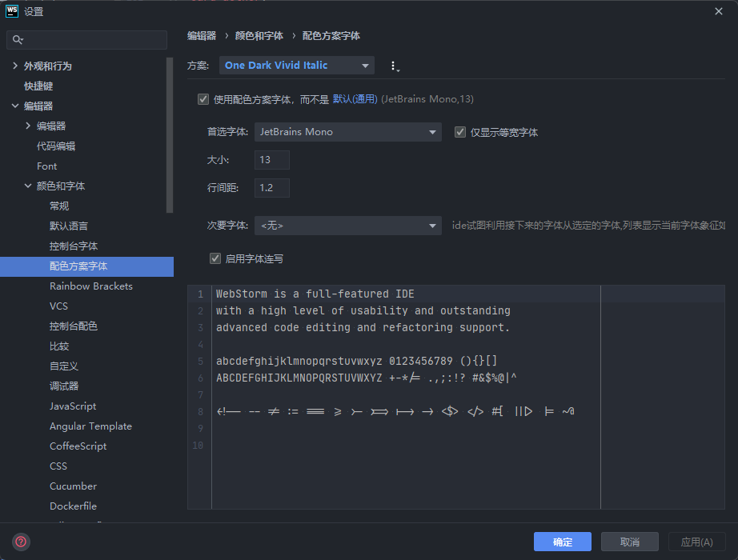Image resolution: width=738 pixels, height=560 pixels.
Task: Select 控制台字体 in the settings tree
Action: 74,246
